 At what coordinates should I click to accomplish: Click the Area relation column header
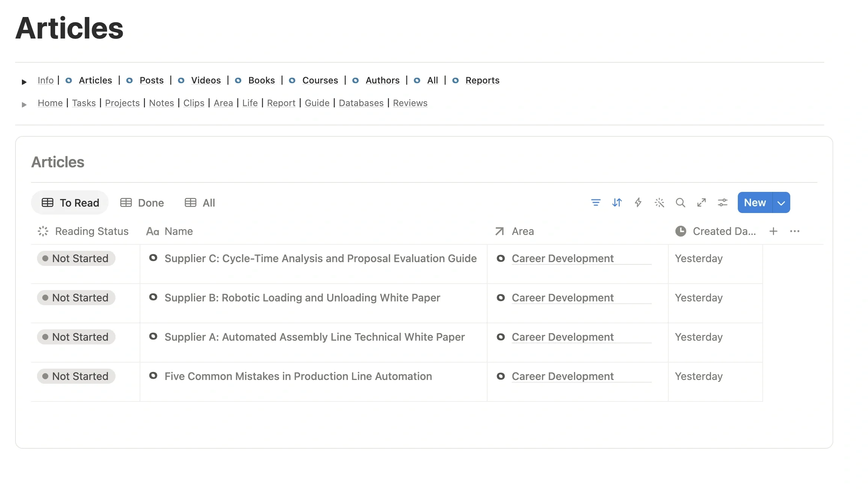click(514, 231)
